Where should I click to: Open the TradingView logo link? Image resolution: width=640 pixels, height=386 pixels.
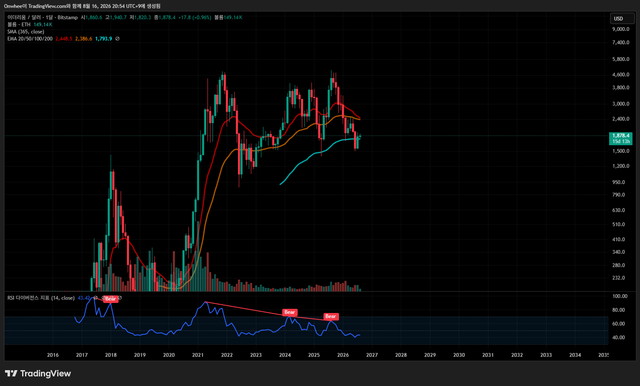[x=38, y=373]
